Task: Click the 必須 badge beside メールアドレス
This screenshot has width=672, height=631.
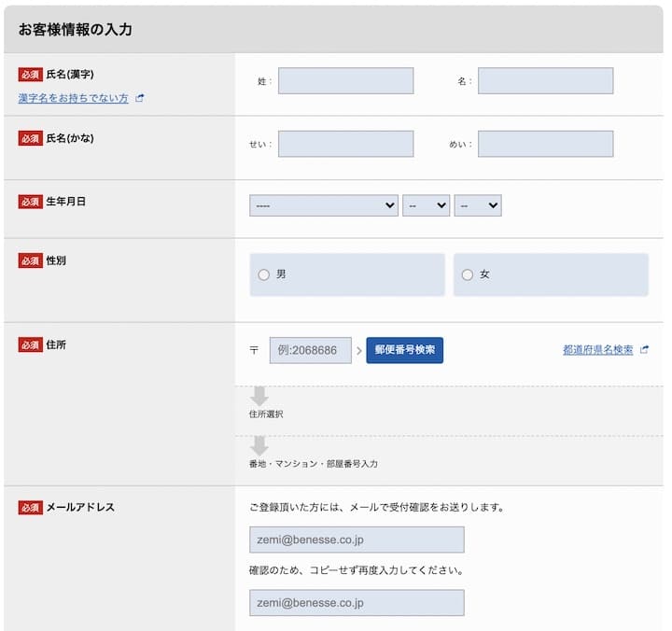Action: (30, 508)
